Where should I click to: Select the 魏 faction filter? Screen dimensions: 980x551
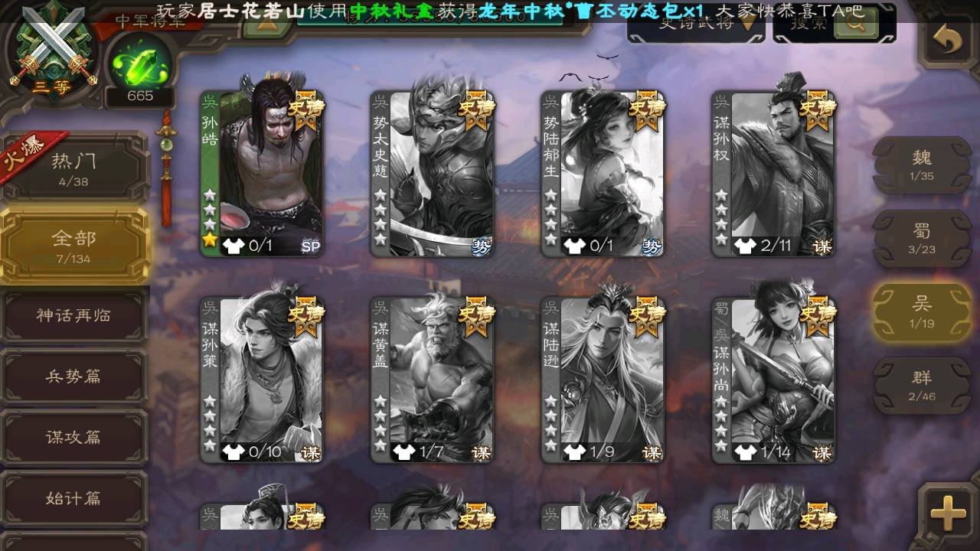922,165
